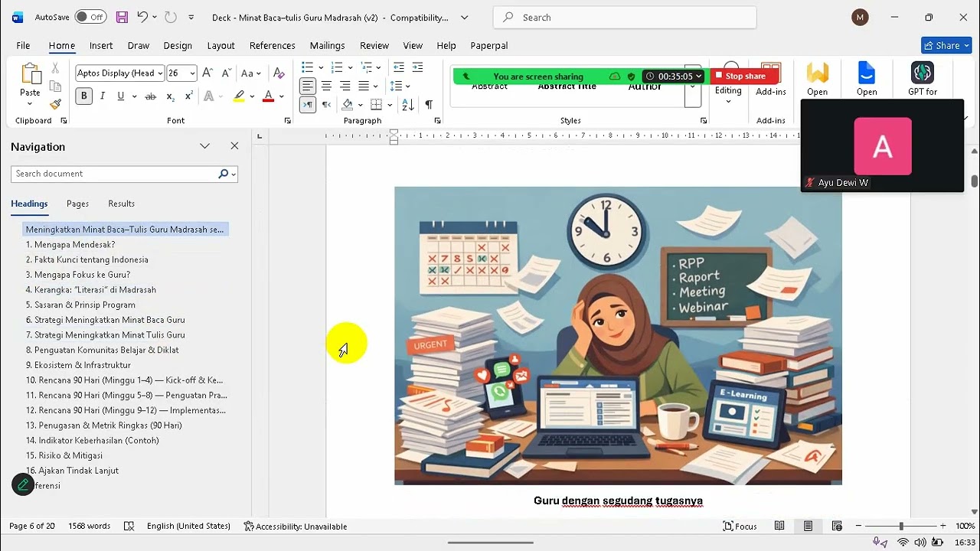The width and height of the screenshot is (980, 551).
Task: Click the title bar Search box
Action: [x=625, y=17]
